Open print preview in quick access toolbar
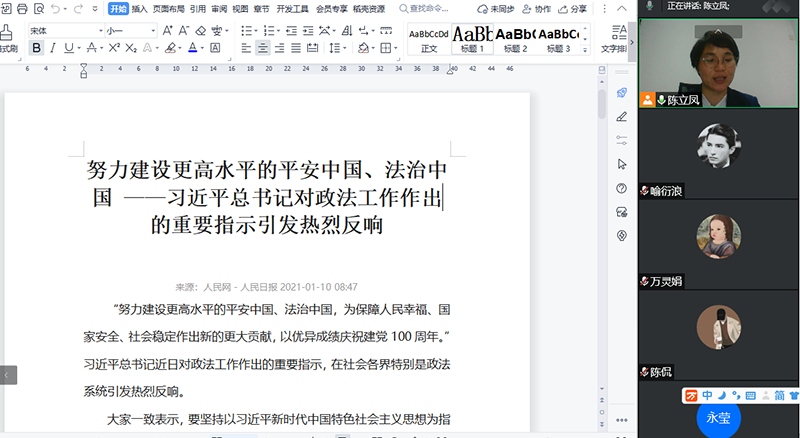The width and height of the screenshot is (800, 438). coord(39,9)
